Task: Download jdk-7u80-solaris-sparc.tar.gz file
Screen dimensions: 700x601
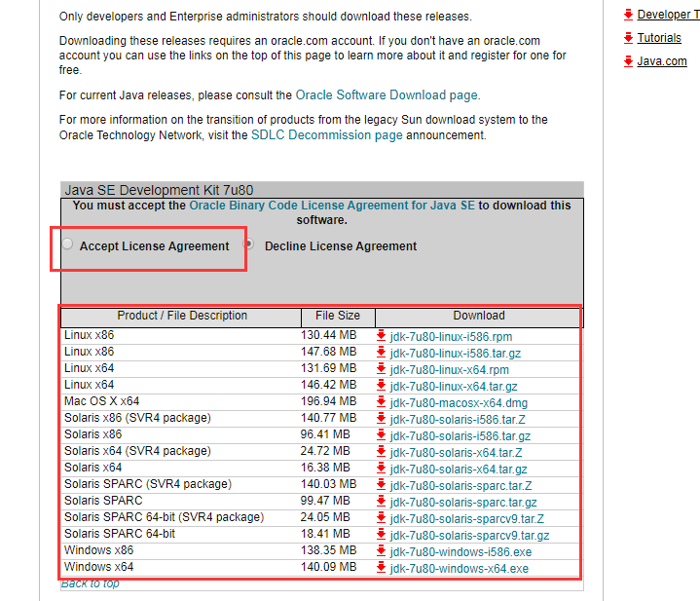Action: [463, 502]
